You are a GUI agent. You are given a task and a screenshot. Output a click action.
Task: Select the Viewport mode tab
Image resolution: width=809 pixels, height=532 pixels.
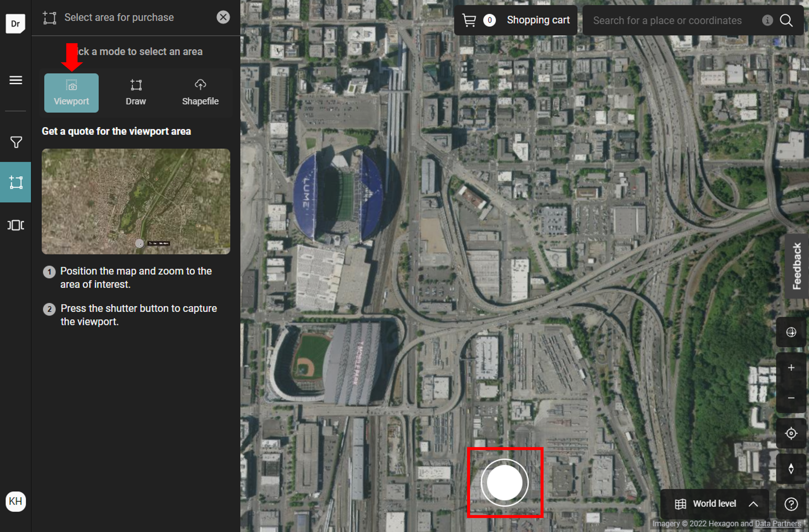tap(71, 93)
